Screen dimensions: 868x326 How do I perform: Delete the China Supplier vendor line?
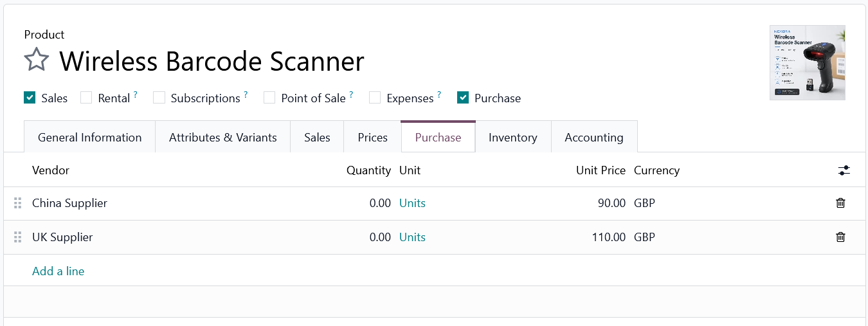840,203
